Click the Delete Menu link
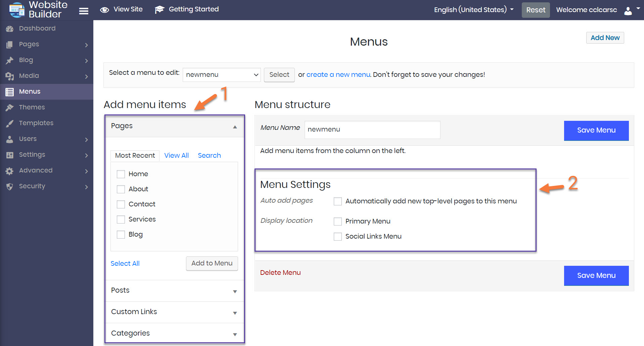 [280, 273]
